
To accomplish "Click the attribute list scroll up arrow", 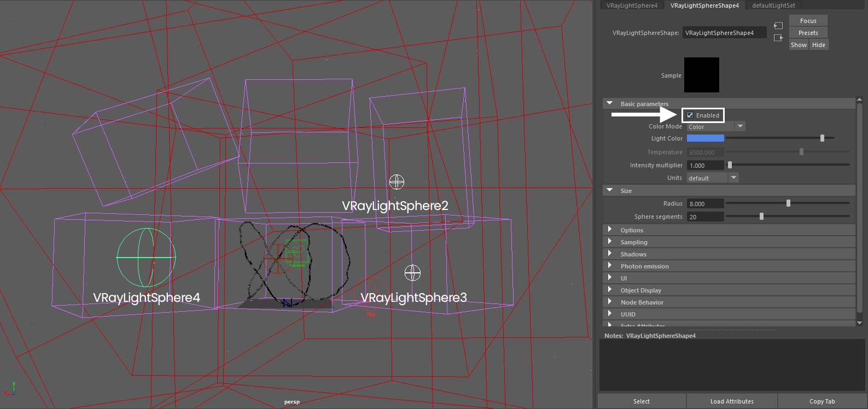I will pos(859,100).
